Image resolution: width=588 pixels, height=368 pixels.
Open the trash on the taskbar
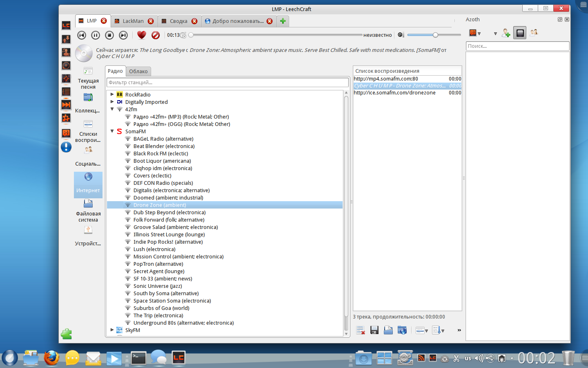click(x=568, y=358)
